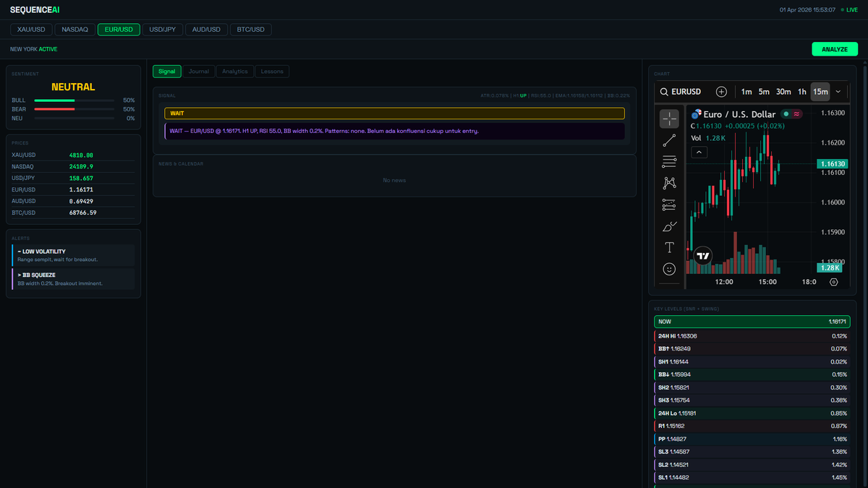Select the trend line drawing tool
This screenshot has width=868, height=488.
click(669, 141)
